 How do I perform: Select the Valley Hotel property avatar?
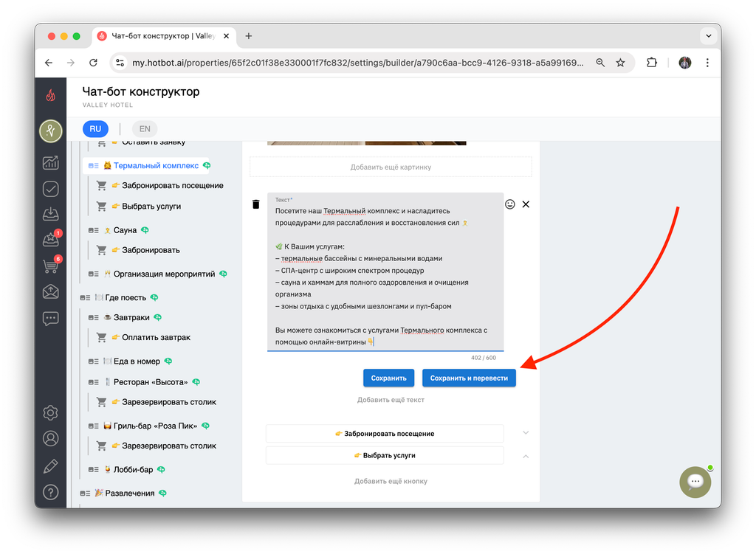(x=51, y=131)
